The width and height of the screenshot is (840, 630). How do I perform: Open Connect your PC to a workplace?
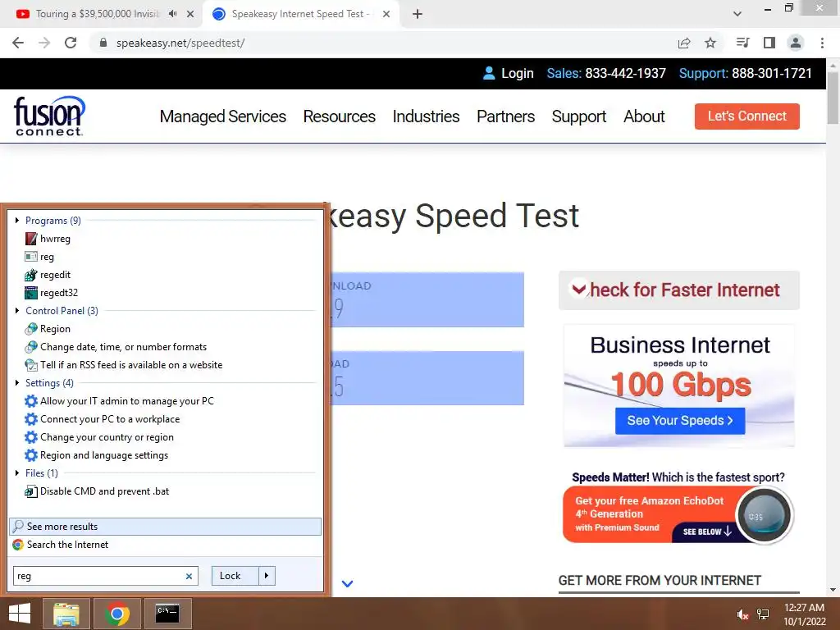pyautogui.click(x=102, y=419)
